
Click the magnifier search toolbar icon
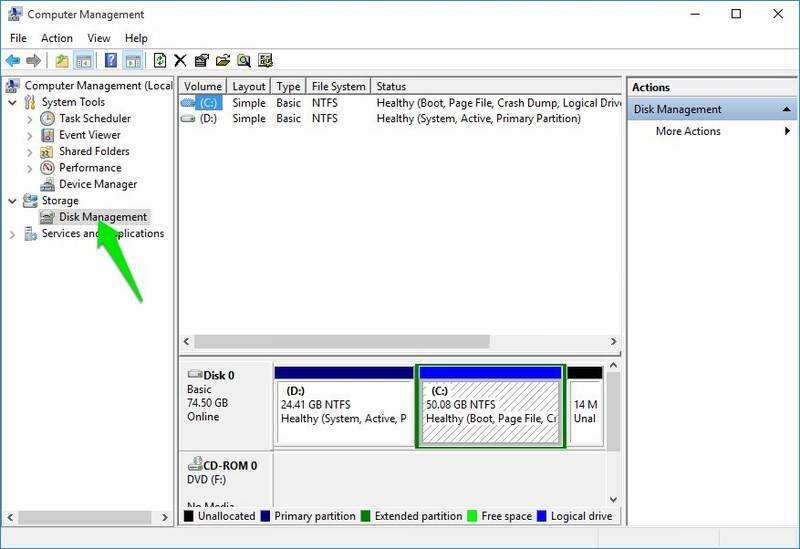point(243,61)
